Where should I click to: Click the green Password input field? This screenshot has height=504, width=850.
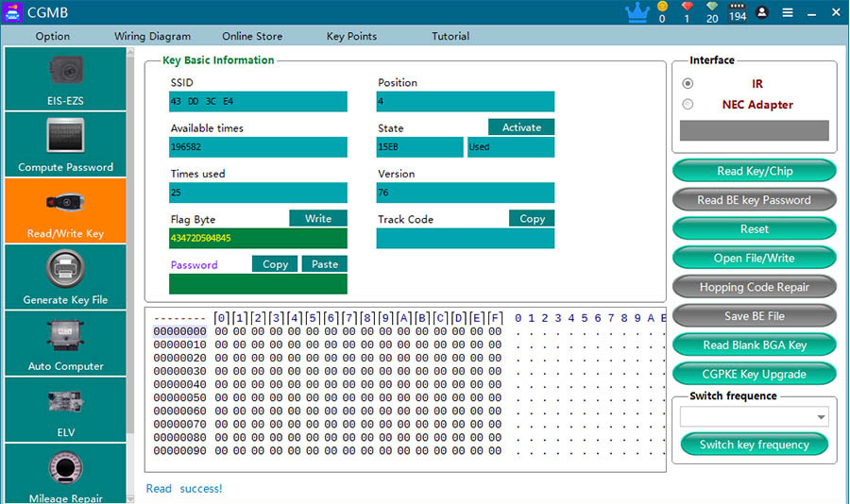(258, 284)
